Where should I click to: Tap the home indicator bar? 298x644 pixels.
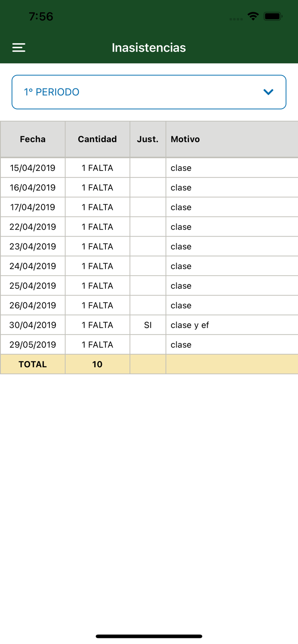(x=149, y=636)
